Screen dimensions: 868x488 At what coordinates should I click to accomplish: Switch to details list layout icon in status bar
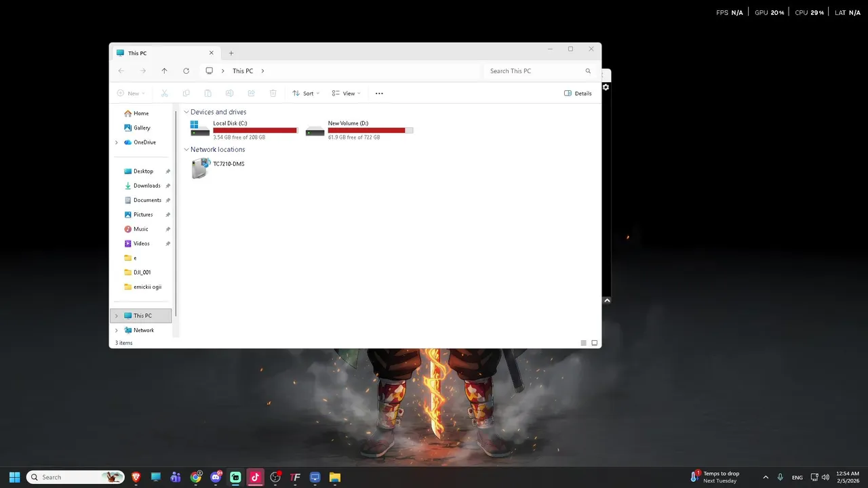pos(583,343)
